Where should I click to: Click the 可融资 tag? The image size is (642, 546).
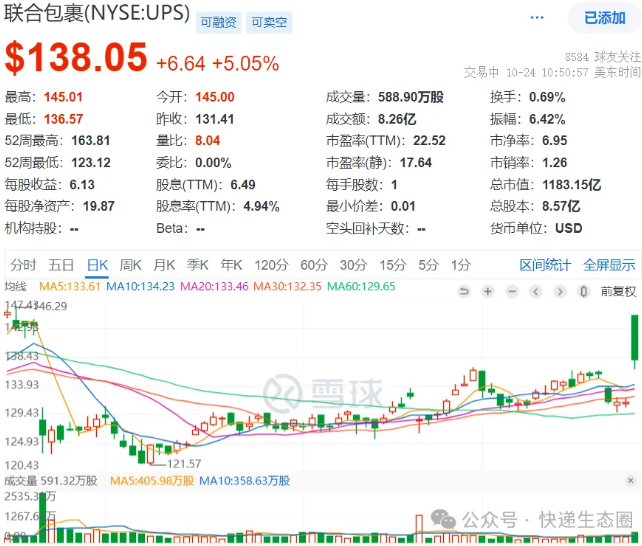click(218, 22)
